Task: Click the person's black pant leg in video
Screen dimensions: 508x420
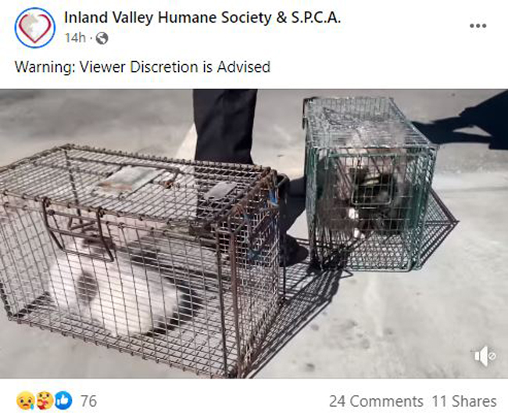Action: [224, 127]
